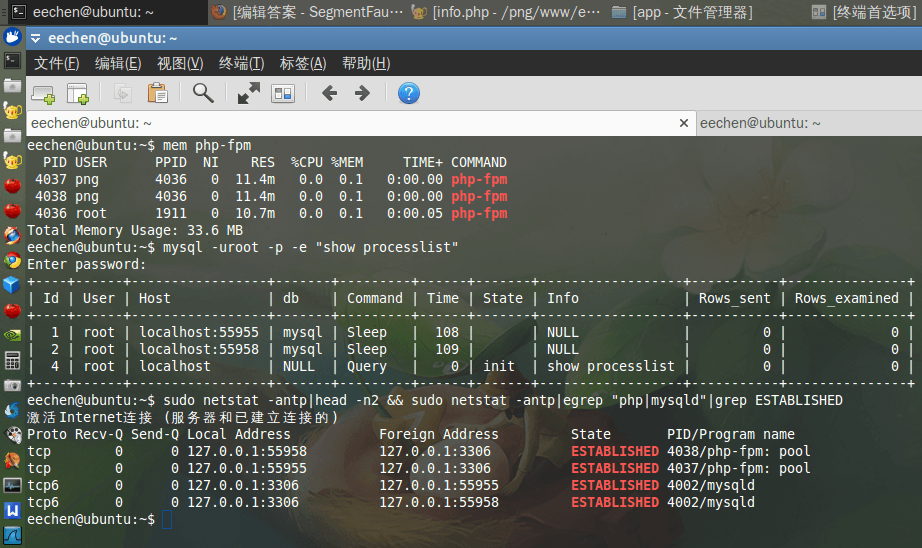922x548 pixels.
Task: Click the "Local Address" netstat header
Action: 239,434
